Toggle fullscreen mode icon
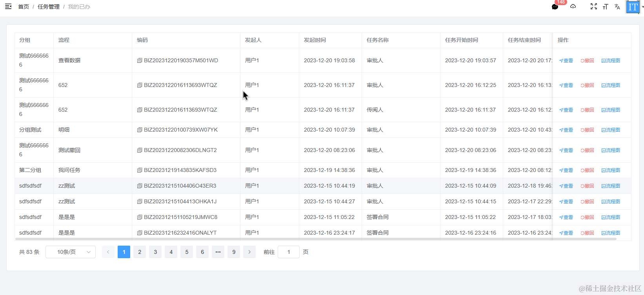 pos(594,7)
